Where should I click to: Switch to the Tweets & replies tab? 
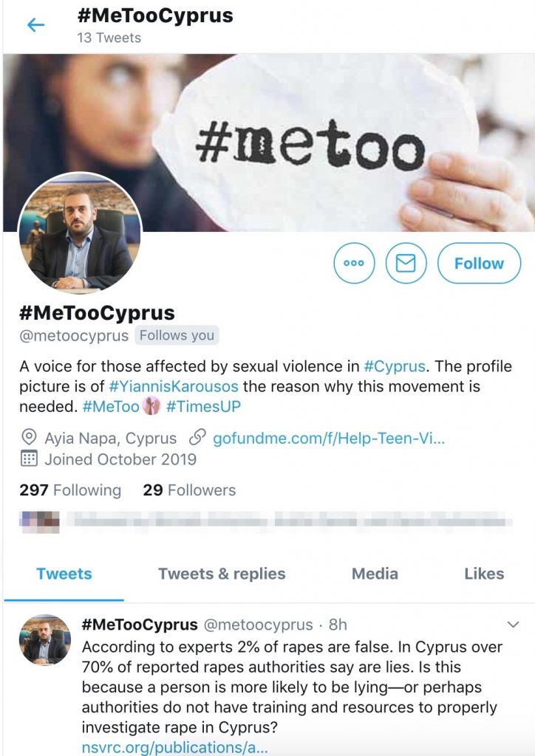pos(222,574)
